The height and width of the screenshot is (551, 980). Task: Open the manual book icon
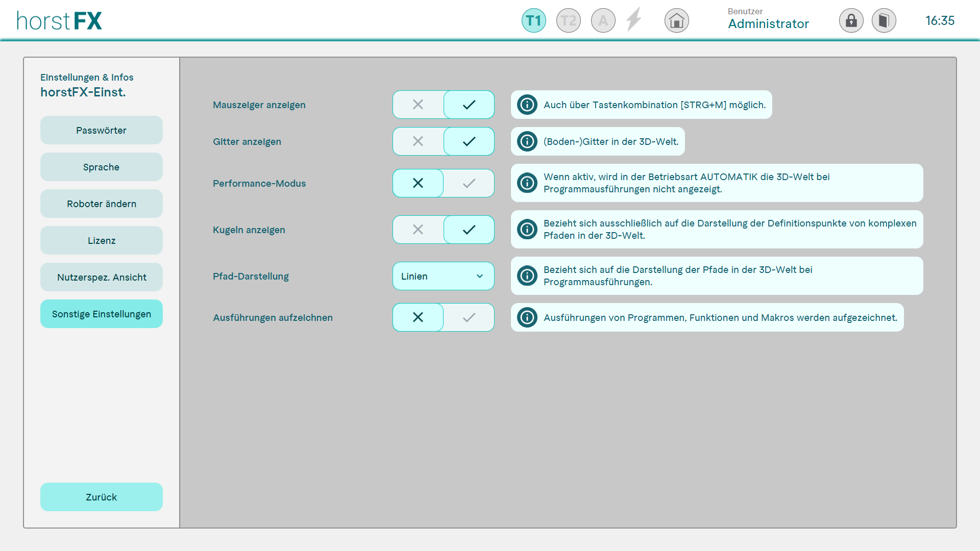[x=884, y=21]
